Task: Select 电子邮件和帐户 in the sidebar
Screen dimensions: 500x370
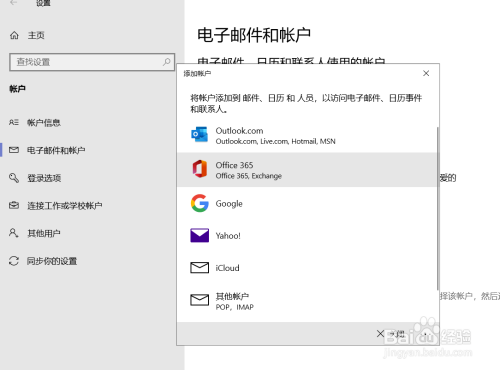Action: coord(56,150)
